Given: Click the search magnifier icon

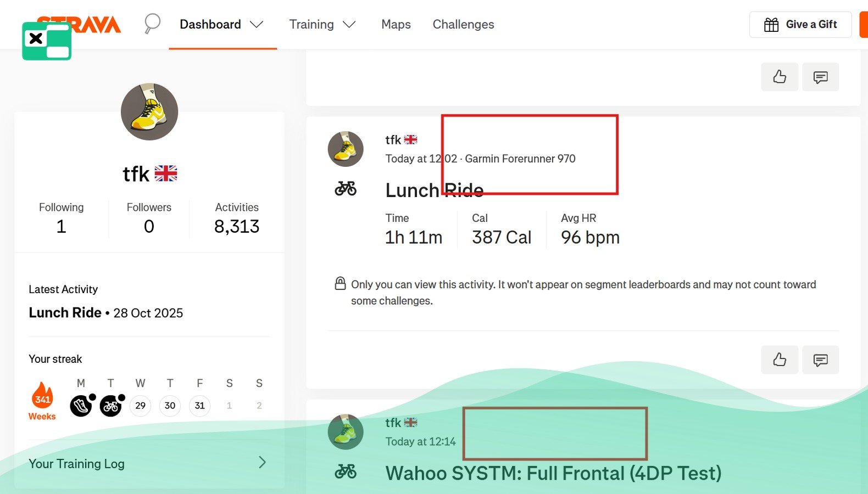Looking at the screenshot, I should (x=152, y=24).
